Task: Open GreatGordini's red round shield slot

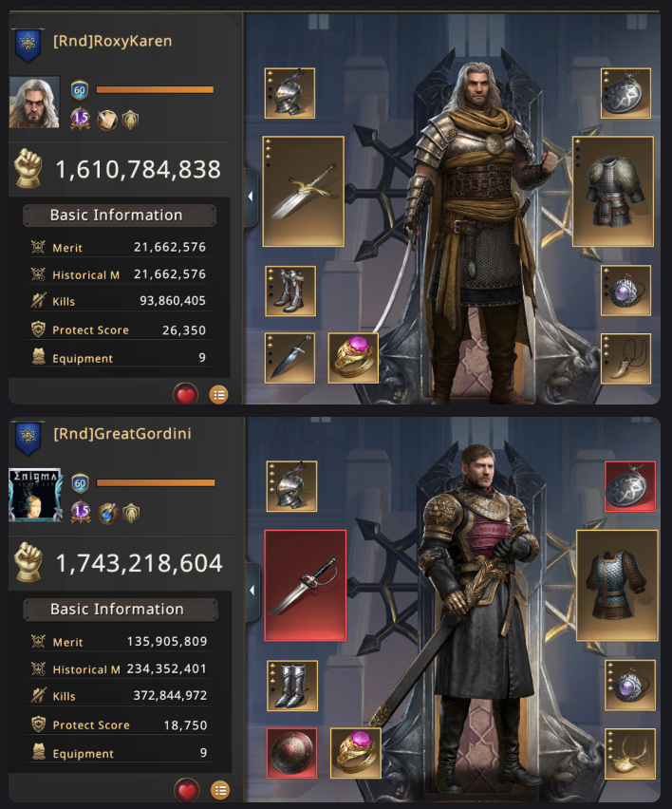Action: pos(292,753)
